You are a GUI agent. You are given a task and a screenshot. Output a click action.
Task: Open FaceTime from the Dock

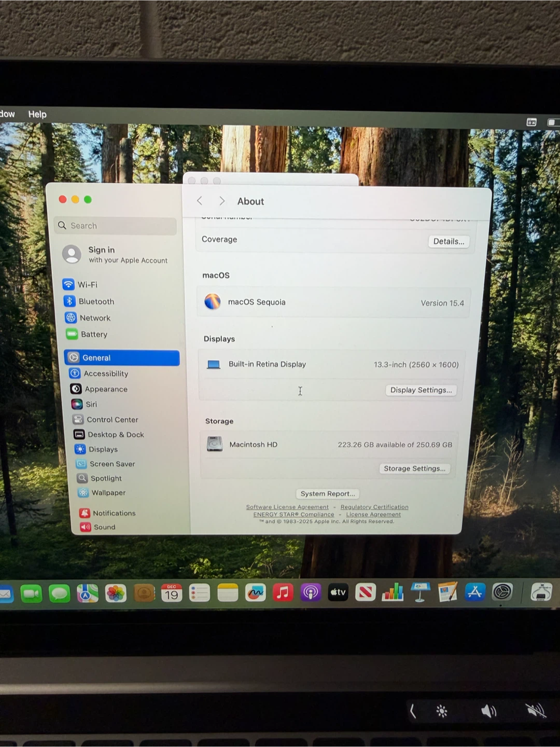(x=31, y=593)
